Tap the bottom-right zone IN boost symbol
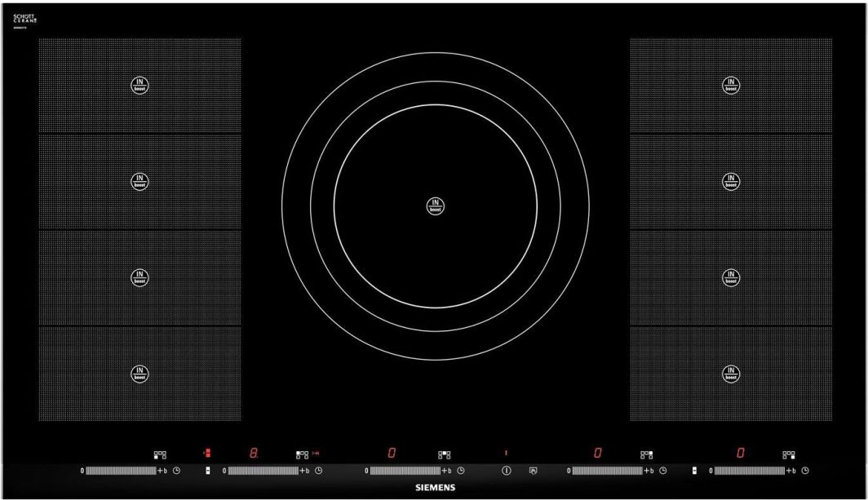 tap(732, 374)
